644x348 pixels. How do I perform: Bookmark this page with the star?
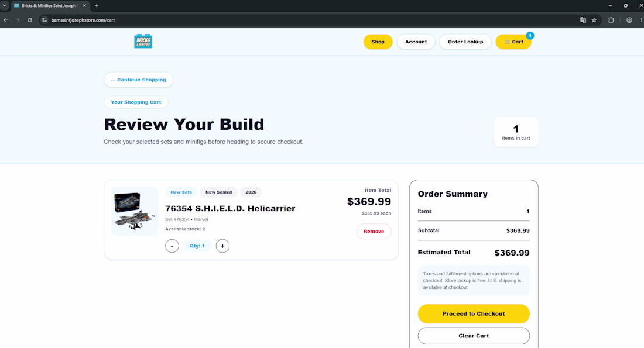pos(594,20)
